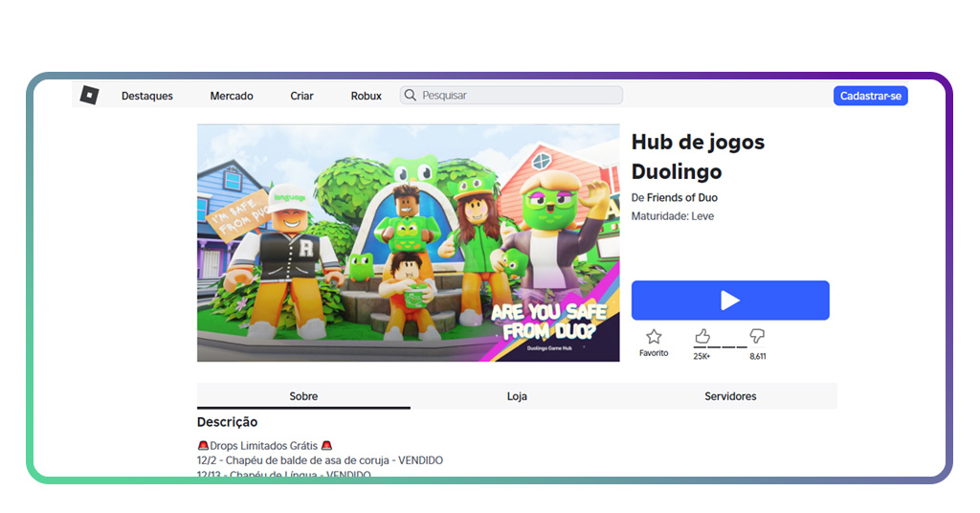Click the search magnifier icon
This screenshot has height=513, width=980.
[x=410, y=95]
